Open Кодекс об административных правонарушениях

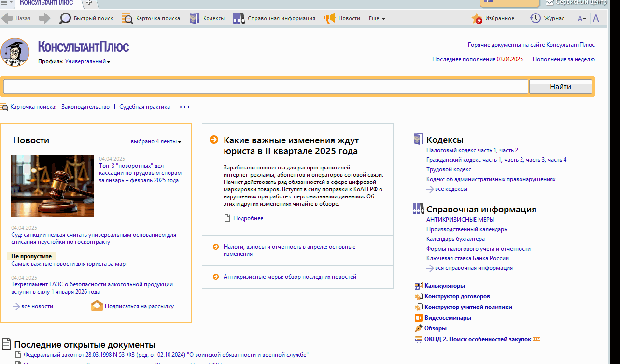pyautogui.click(x=491, y=179)
